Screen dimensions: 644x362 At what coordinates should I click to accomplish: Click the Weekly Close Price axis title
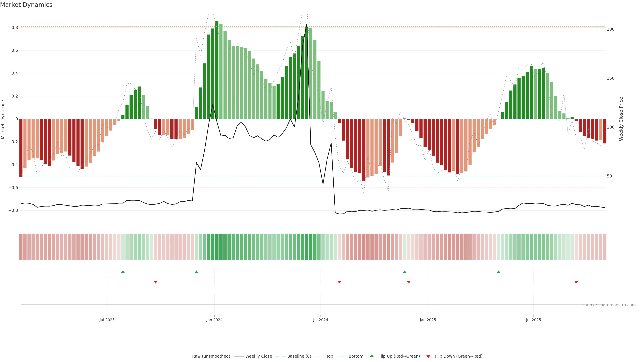pos(621,119)
